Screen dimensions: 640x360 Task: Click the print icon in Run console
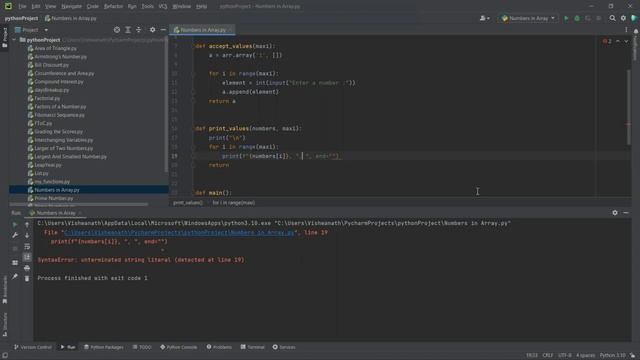(27, 268)
